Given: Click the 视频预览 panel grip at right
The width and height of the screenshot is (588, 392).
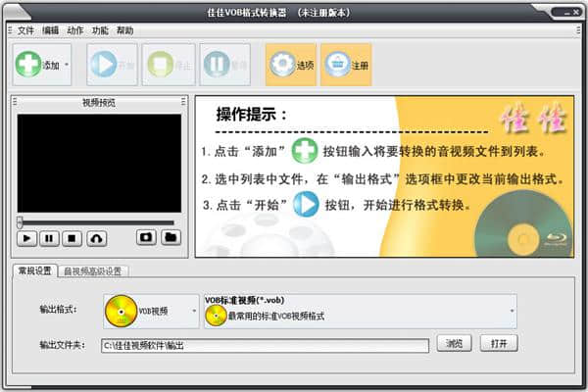Looking at the screenshot, I should point(183,101).
